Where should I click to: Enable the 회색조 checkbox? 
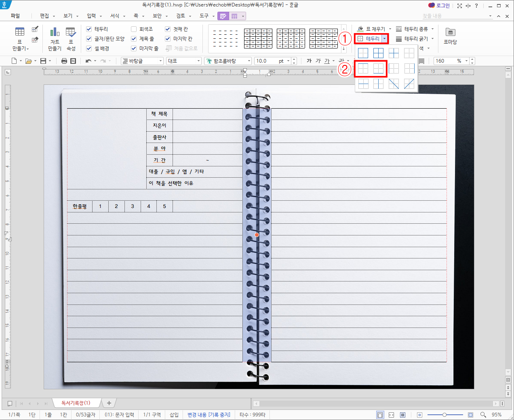(x=134, y=29)
